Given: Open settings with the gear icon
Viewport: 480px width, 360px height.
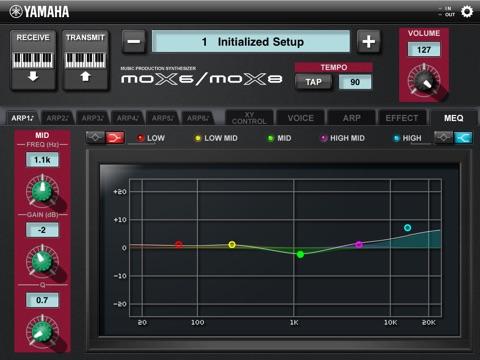Looking at the screenshot, I should (x=467, y=12).
